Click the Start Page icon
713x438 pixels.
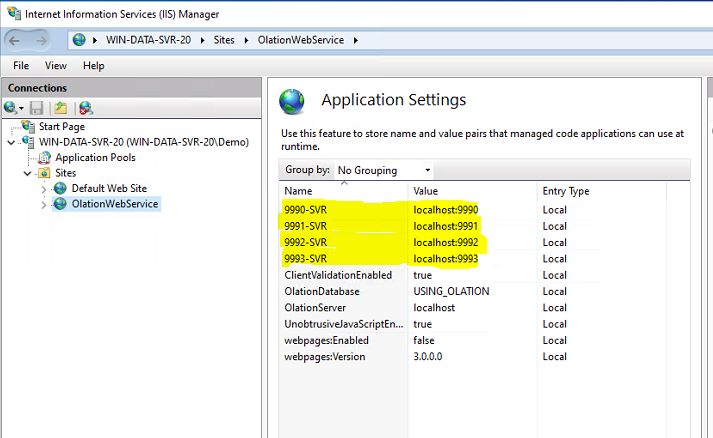pos(28,126)
